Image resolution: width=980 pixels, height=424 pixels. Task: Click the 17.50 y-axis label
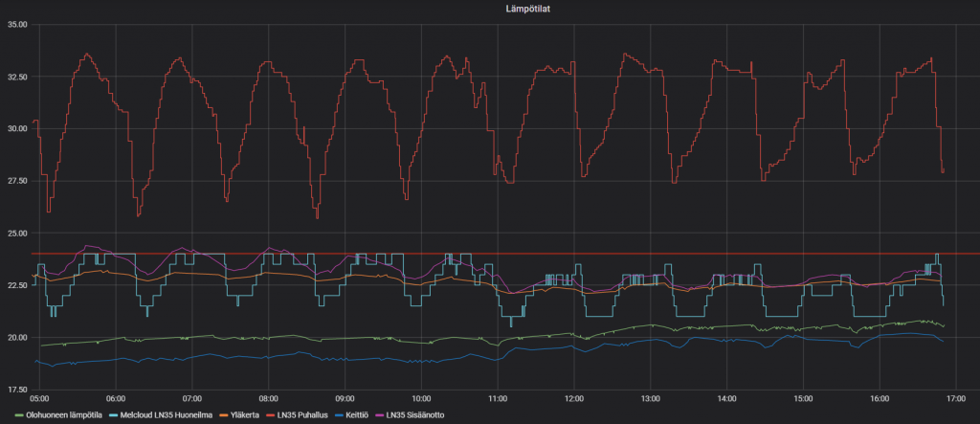click(x=16, y=390)
